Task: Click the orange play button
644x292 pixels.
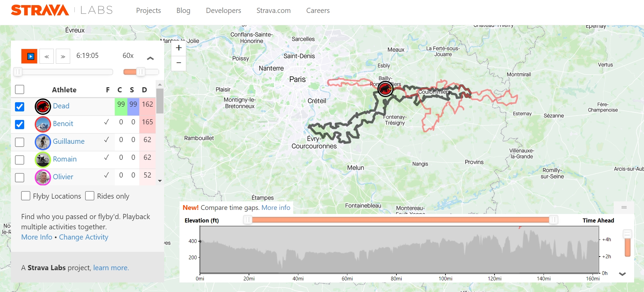Action: pyautogui.click(x=29, y=56)
